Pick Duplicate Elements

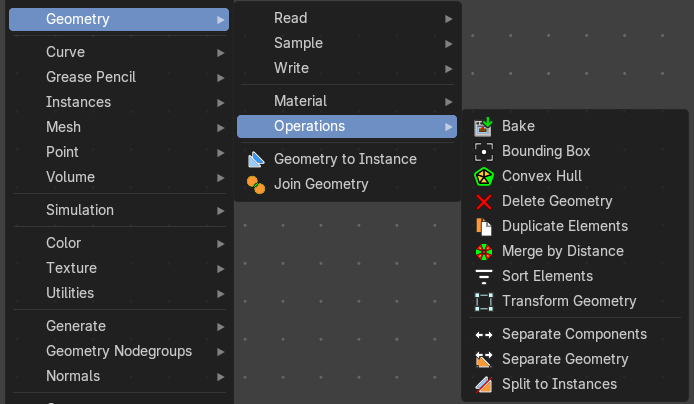[574, 226]
